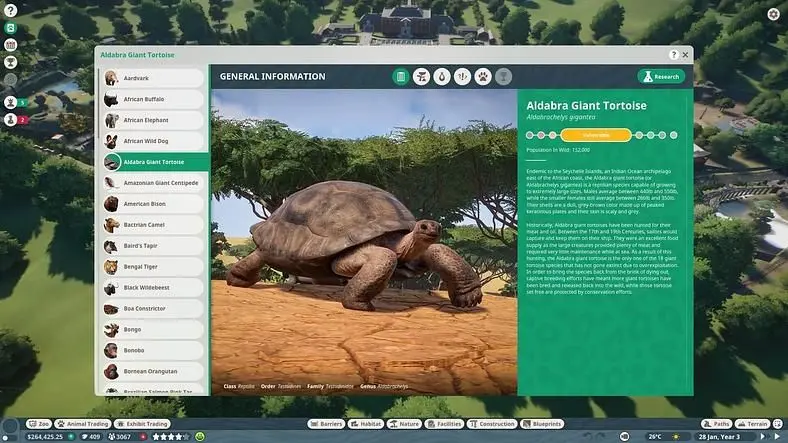This screenshot has height=443, width=788.
Task: Click the guest count 3067
Action: pyautogui.click(x=120, y=437)
